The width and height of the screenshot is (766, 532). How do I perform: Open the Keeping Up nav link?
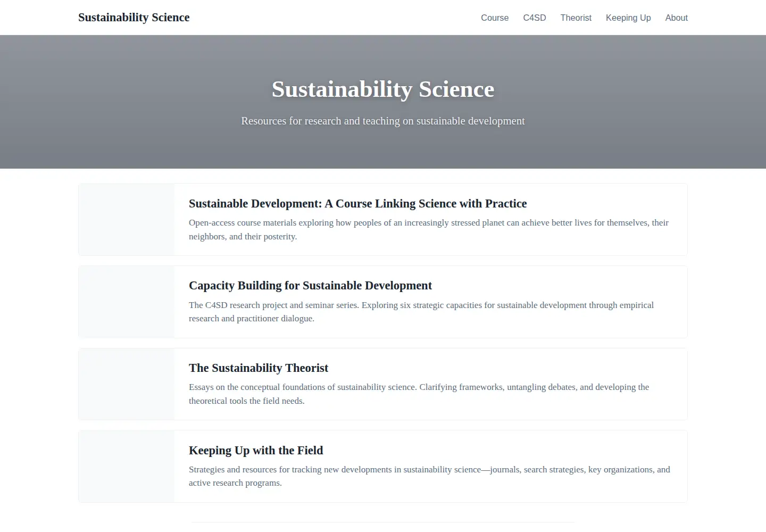pyautogui.click(x=628, y=18)
